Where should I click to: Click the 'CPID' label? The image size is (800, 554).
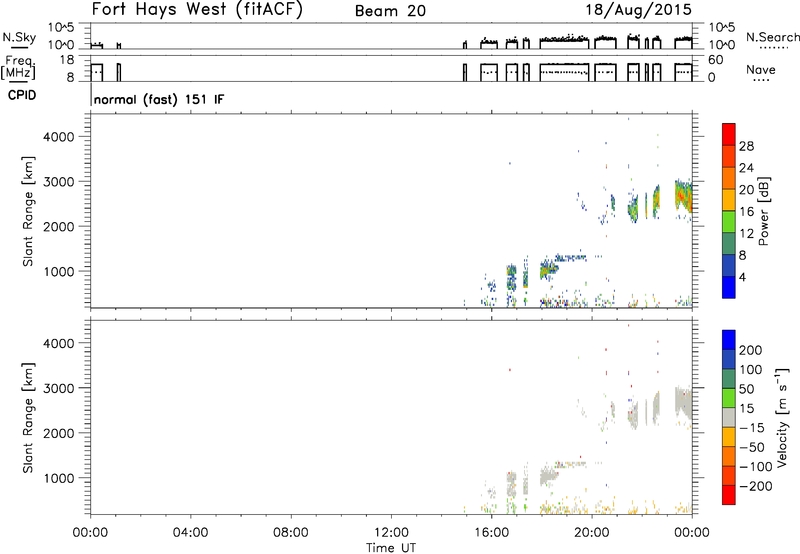[22, 95]
